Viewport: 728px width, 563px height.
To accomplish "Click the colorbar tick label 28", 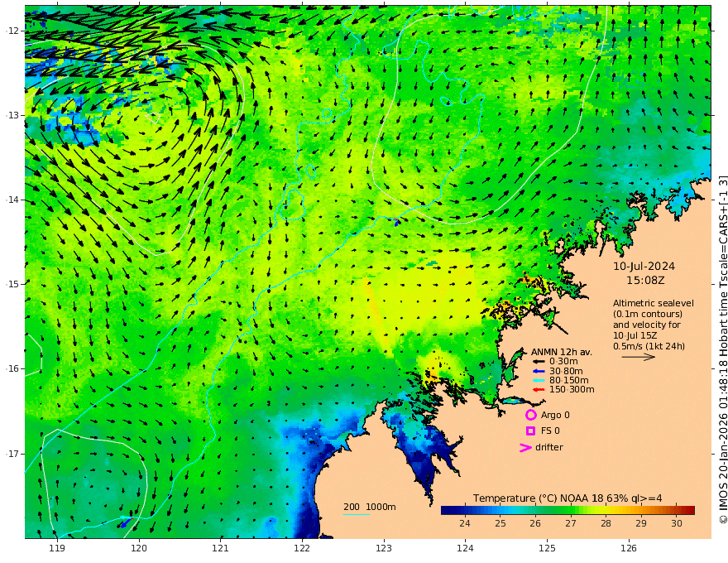I will tap(606, 523).
